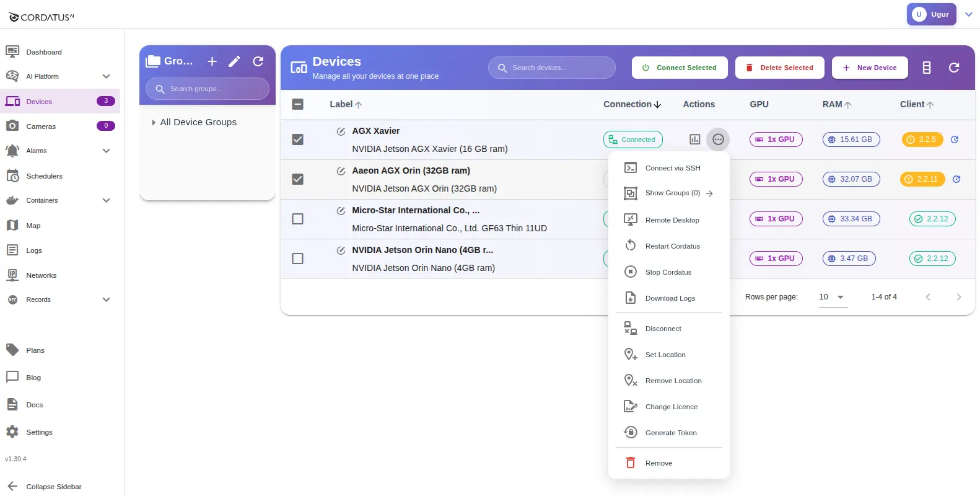Click the Delete Selected button

click(x=780, y=68)
